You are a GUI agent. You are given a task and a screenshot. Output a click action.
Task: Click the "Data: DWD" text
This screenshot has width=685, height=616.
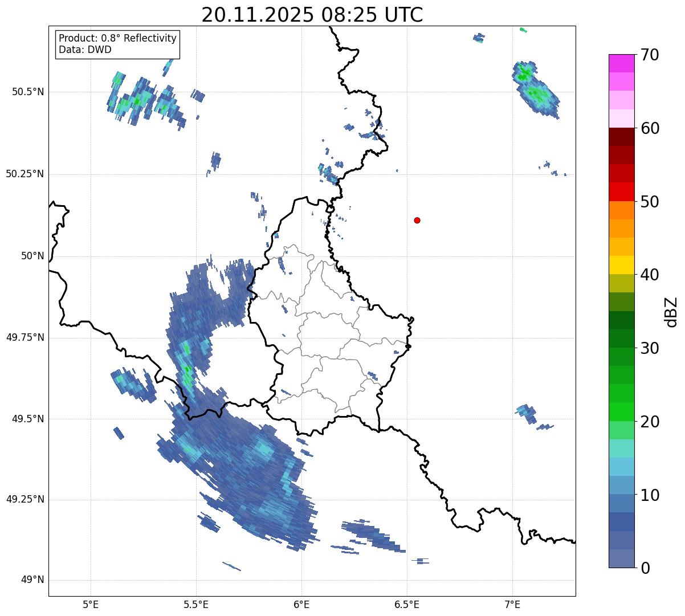click(x=85, y=50)
